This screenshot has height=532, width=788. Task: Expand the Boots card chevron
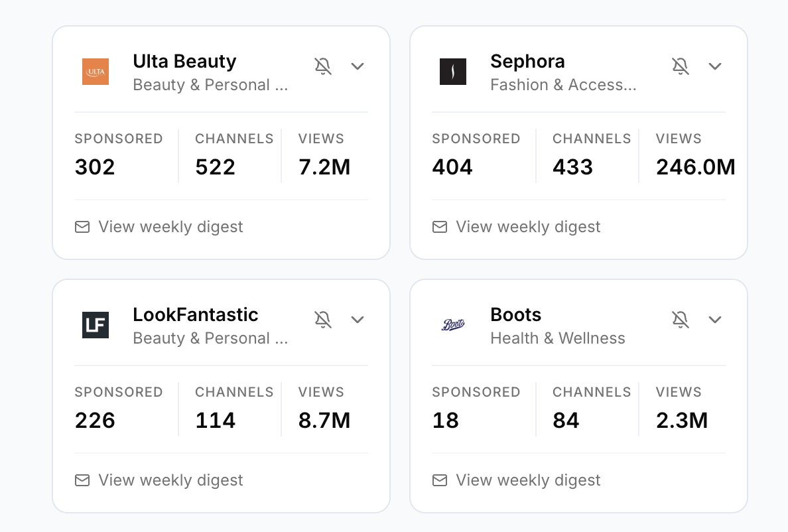[714, 319]
